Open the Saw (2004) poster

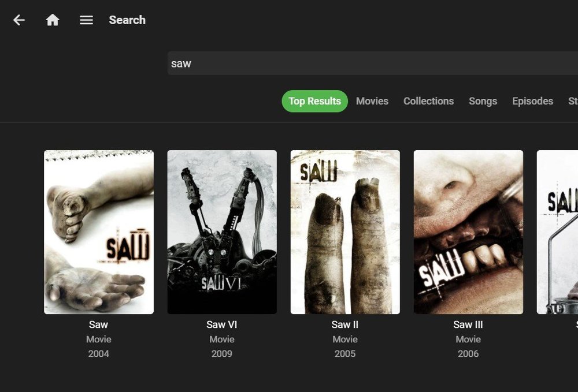[x=98, y=231]
